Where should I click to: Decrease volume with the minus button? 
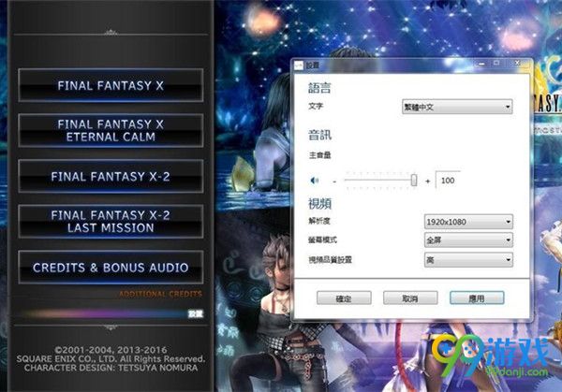tap(334, 181)
